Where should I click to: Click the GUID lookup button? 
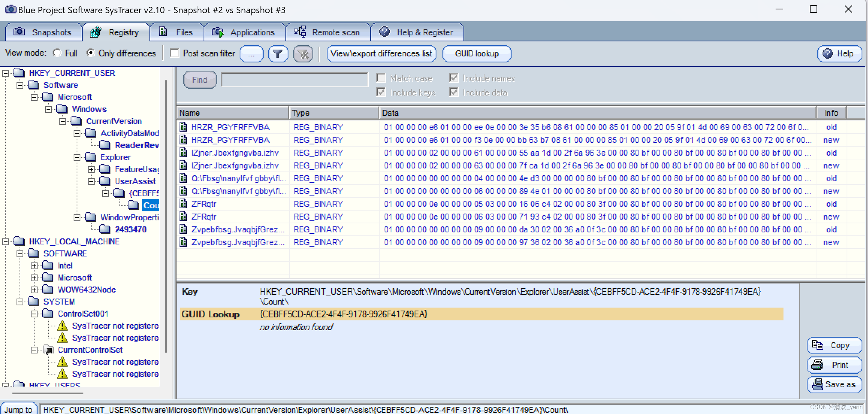(x=476, y=53)
